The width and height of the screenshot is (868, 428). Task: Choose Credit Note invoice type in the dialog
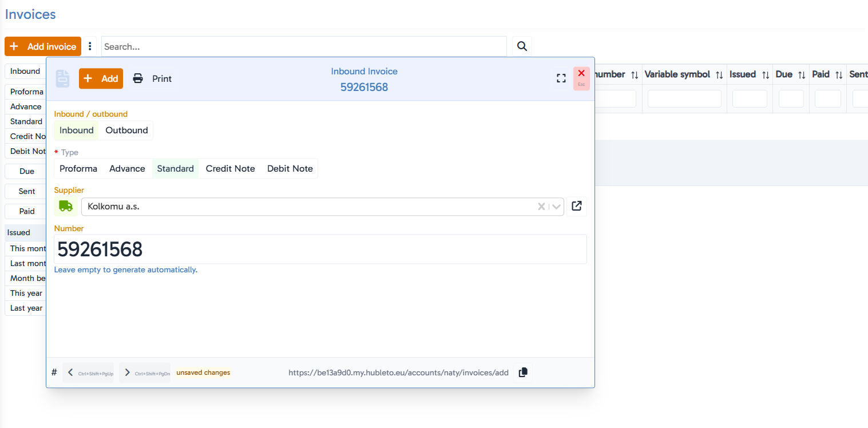pyautogui.click(x=230, y=169)
